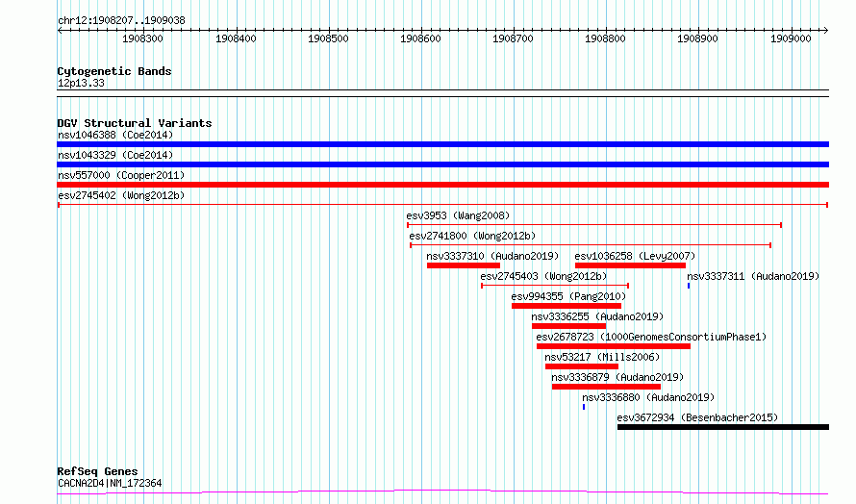
Task: Select the esv2741800 (Wong2012b) label
Action: [x=472, y=236]
